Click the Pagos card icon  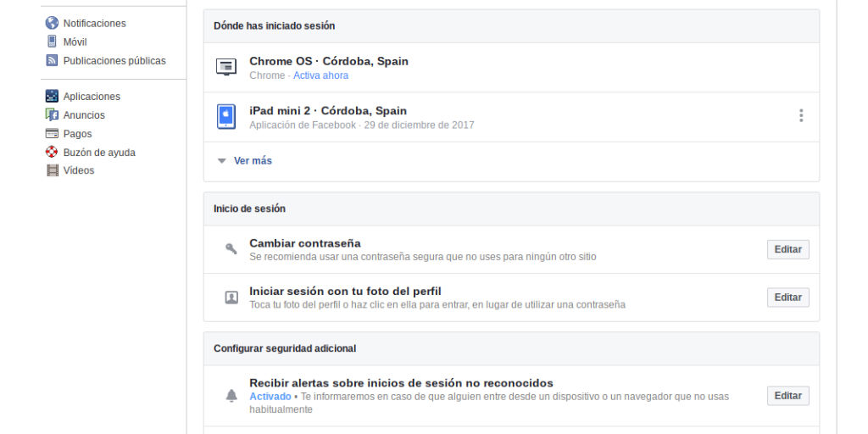(x=52, y=133)
